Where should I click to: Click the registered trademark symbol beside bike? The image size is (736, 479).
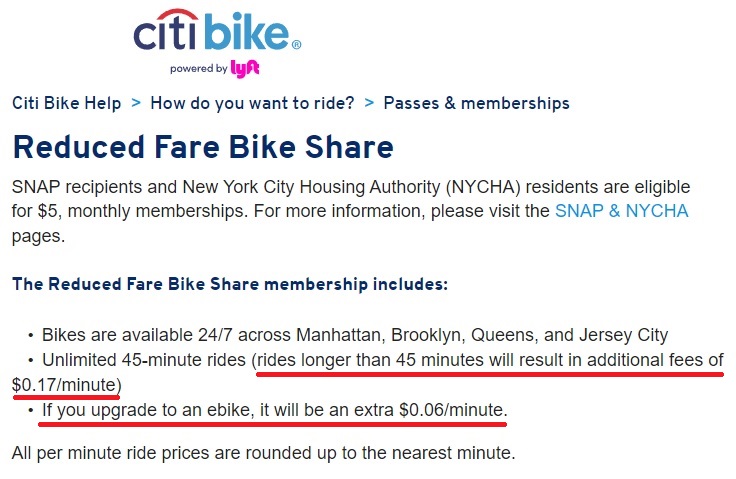click(296, 45)
